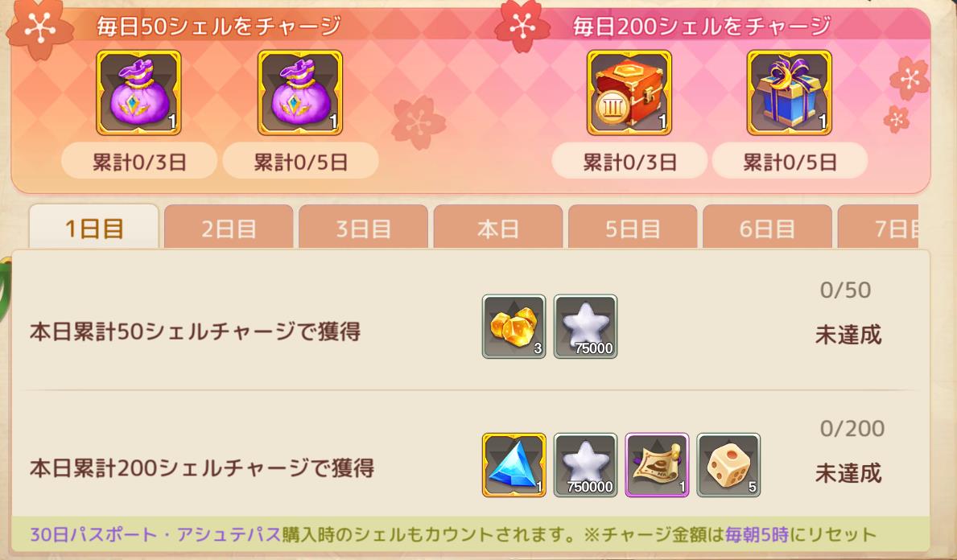Tap 未達成 for the 200 shell charge
Screen dimensions: 957x560
(848, 473)
